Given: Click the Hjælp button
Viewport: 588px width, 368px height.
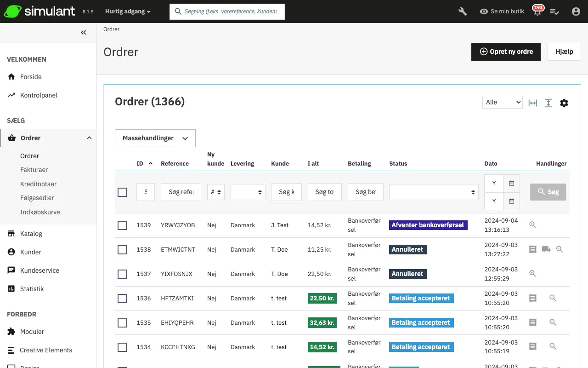Looking at the screenshot, I should (x=564, y=52).
